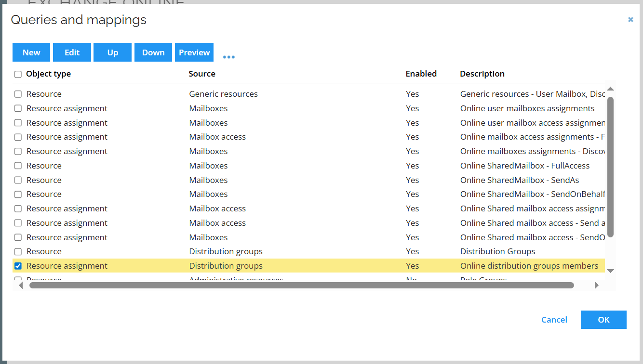This screenshot has height=364, width=643.
Task: Sort by the Object type column header
Action: pos(48,74)
